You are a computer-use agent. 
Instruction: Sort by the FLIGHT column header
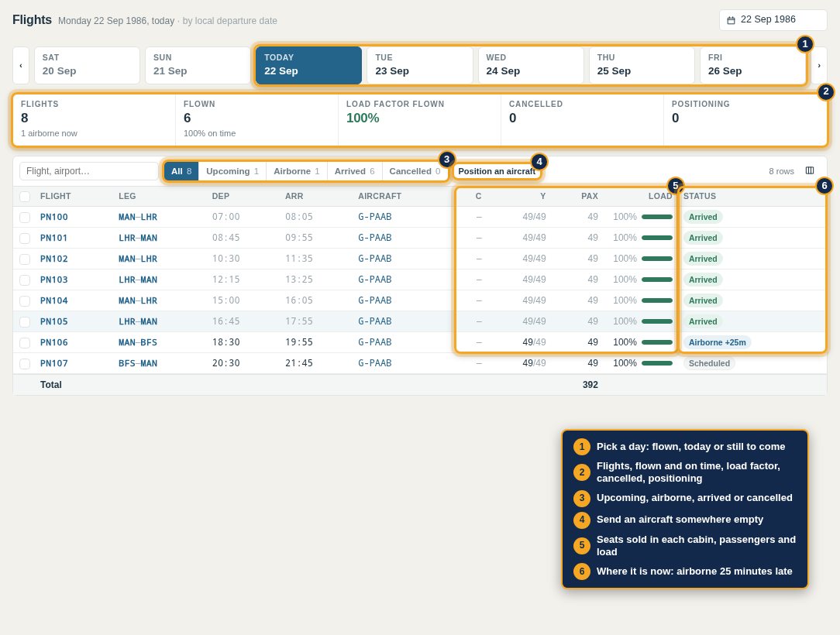55,196
